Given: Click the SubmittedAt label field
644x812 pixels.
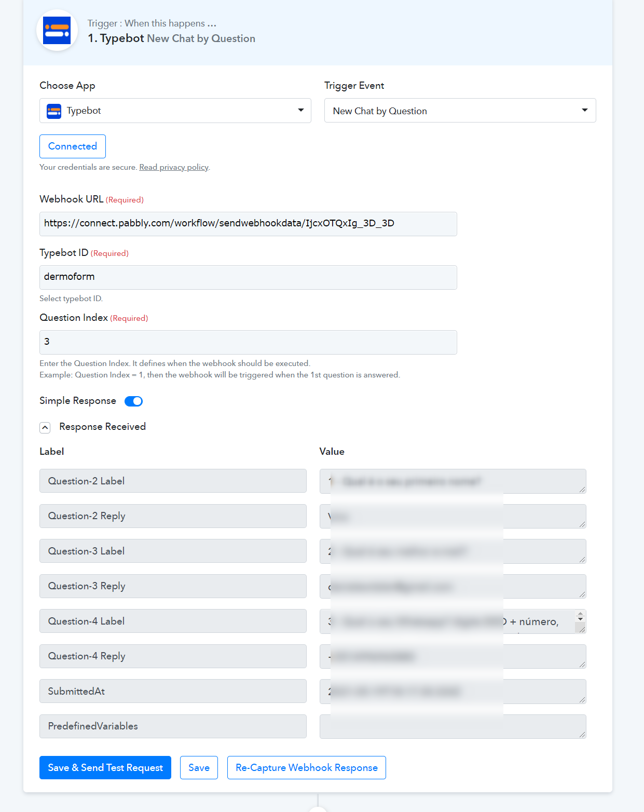Looking at the screenshot, I should 173,691.
